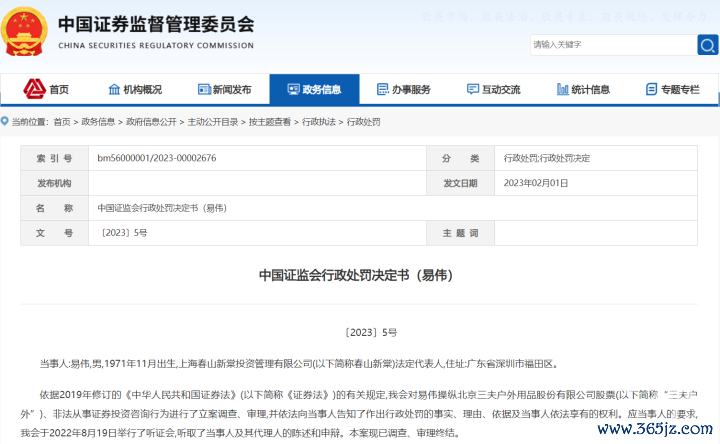The height and width of the screenshot is (444, 720).
Task: Click the 索引号 label cell
Action: tap(55, 158)
